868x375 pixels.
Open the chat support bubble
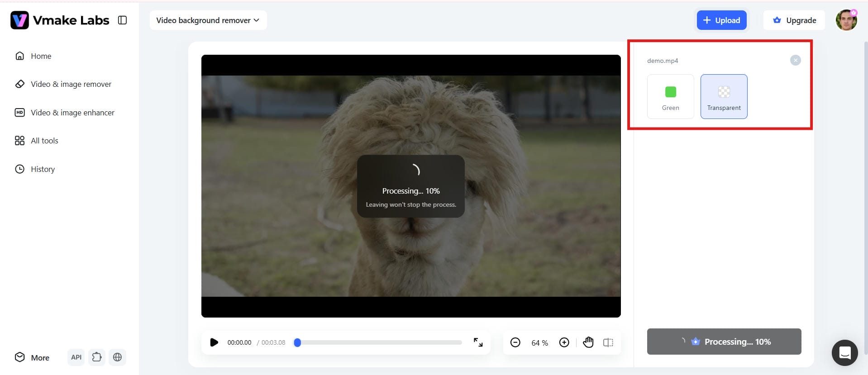(844, 353)
